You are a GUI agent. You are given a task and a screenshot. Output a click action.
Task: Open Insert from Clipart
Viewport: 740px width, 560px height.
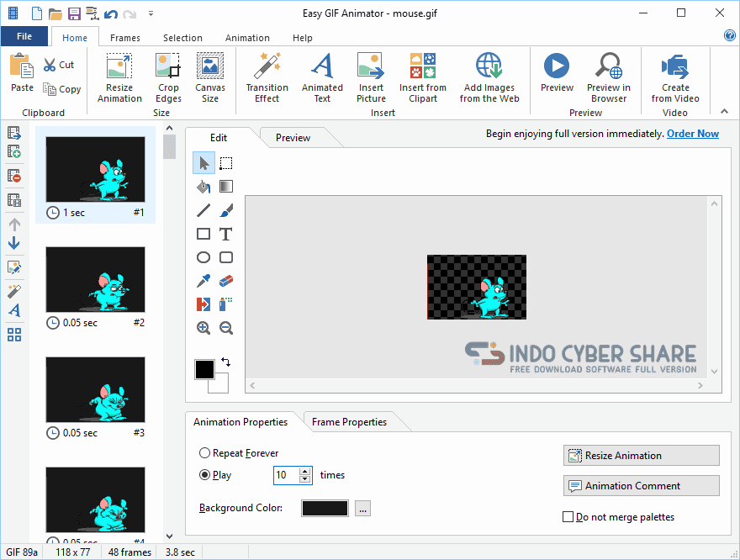coord(423,78)
